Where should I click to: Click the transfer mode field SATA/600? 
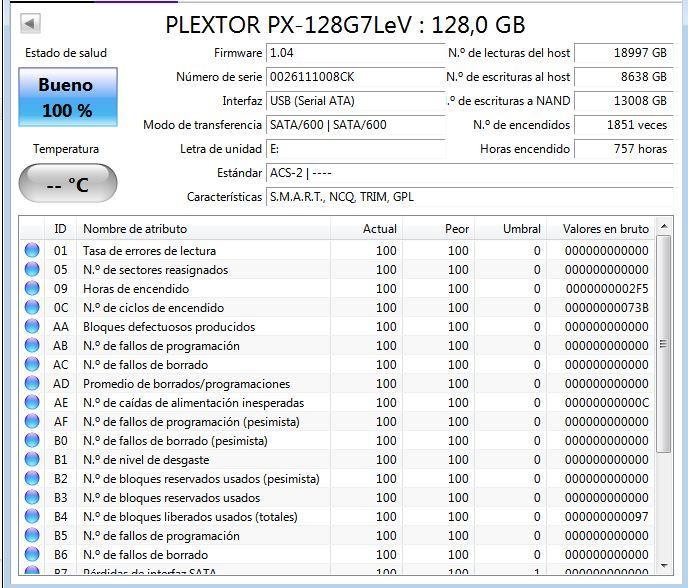tap(355, 125)
